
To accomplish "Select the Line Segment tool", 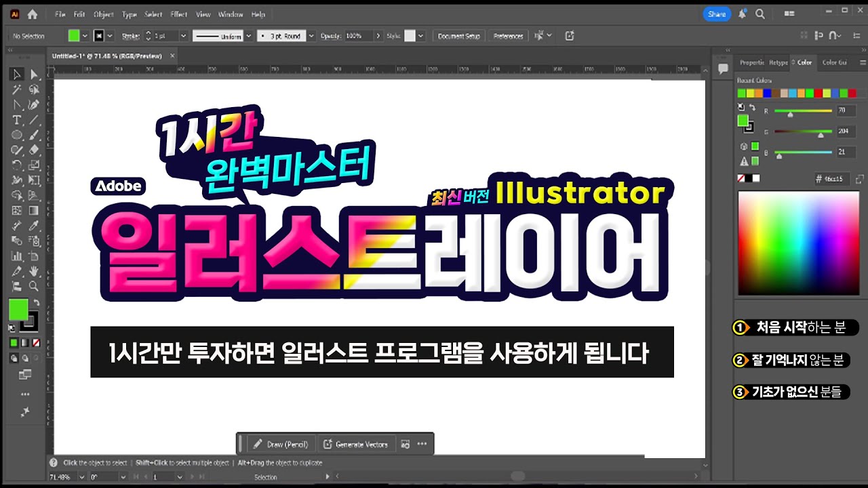I will click(34, 120).
